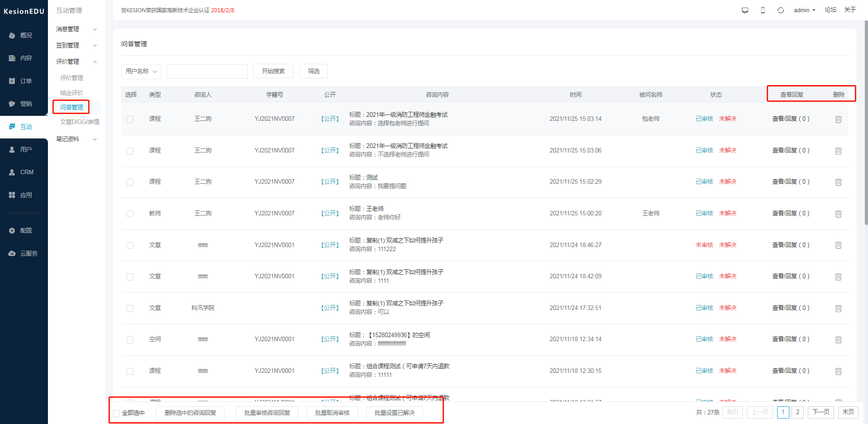Open 问答管理 submenu item
This screenshot has height=424, width=868.
coord(72,107)
